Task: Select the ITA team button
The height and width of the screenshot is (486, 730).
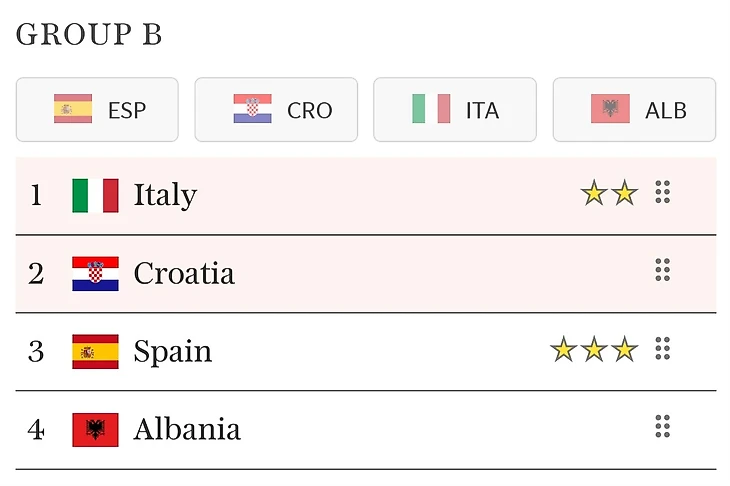Action: 455,110
